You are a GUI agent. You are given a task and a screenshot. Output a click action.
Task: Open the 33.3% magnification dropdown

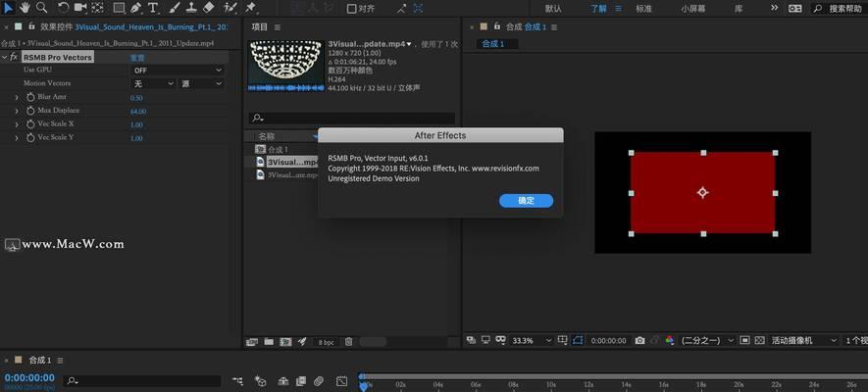pyautogui.click(x=532, y=341)
